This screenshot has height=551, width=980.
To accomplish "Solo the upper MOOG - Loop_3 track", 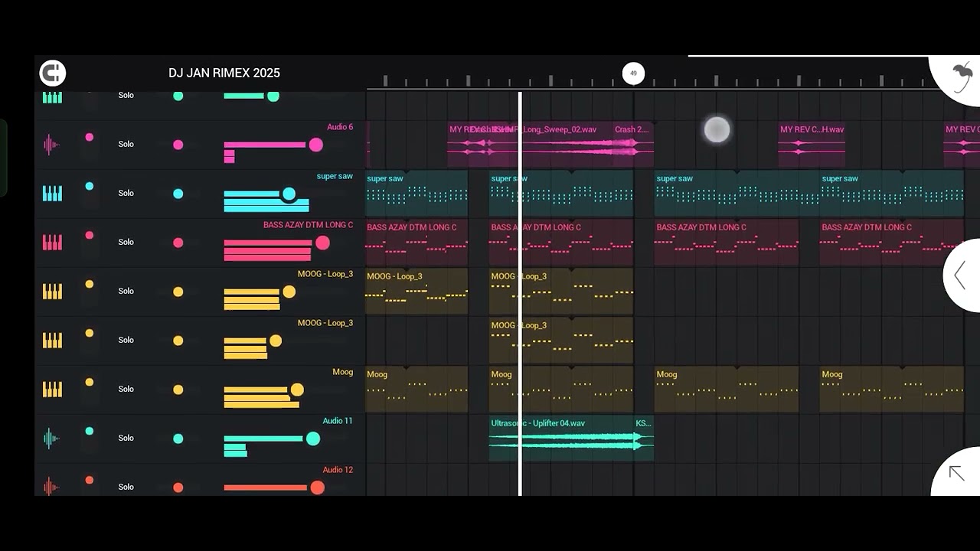I will 126,291.
